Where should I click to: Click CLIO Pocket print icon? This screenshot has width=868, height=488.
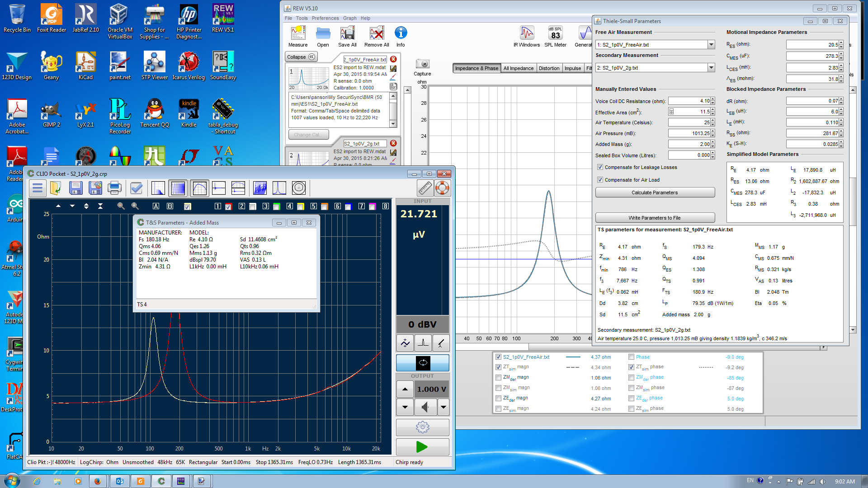[x=114, y=188]
